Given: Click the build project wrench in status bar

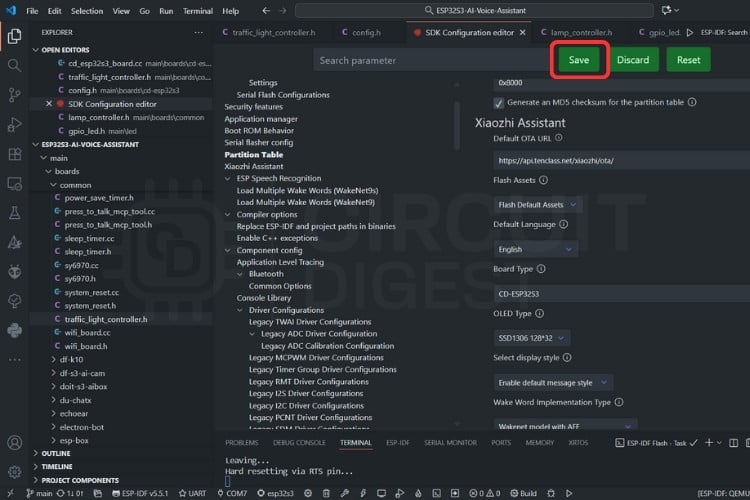Looking at the screenshot, I should coord(344,493).
